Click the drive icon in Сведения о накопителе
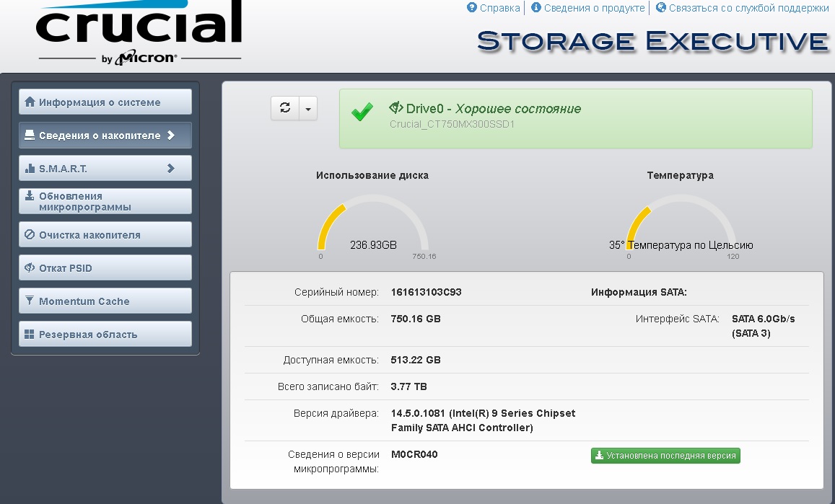 click(x=30, y=136)
